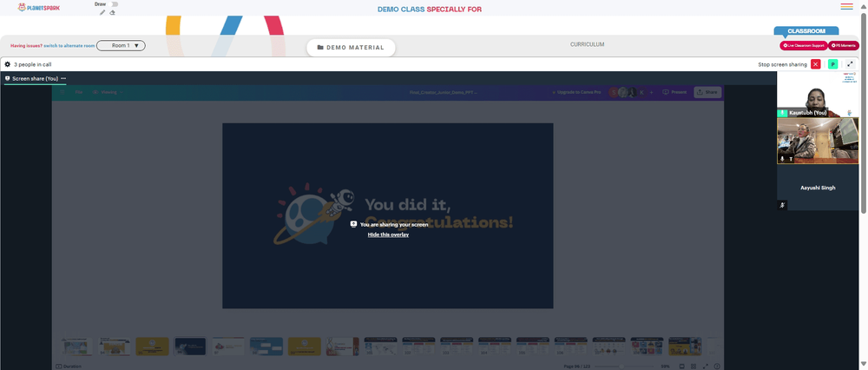Open the hamburger menu at top right
Image resolution: width=868 pixels, height=370 pixels.
tap(846, 7)
